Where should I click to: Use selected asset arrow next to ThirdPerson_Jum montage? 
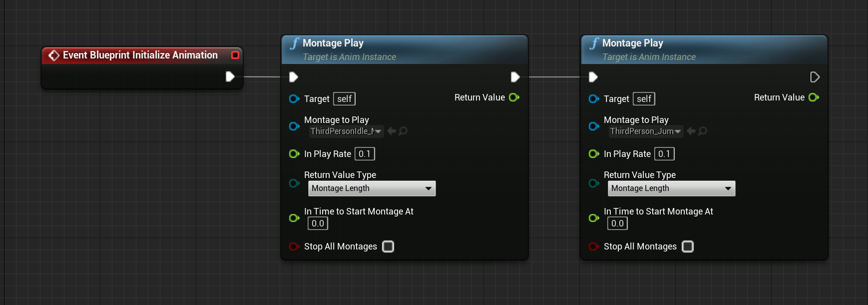(x=691, y=131)
